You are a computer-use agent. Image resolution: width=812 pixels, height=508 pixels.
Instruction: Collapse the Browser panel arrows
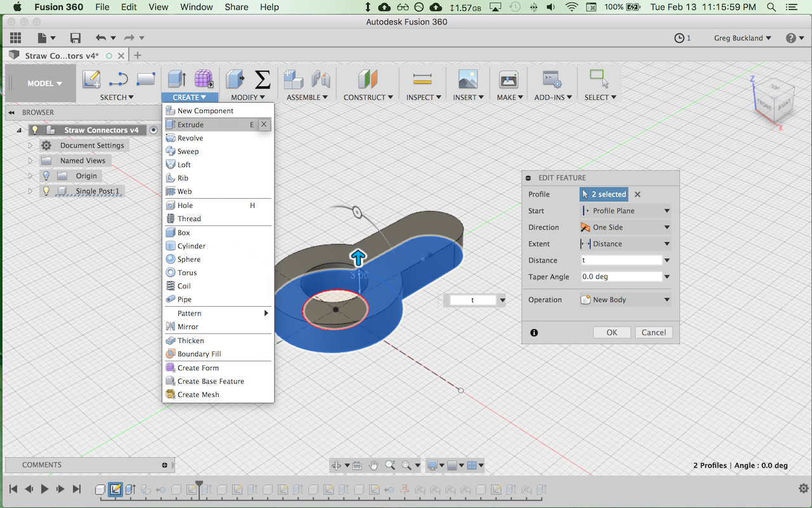point(11,112)
